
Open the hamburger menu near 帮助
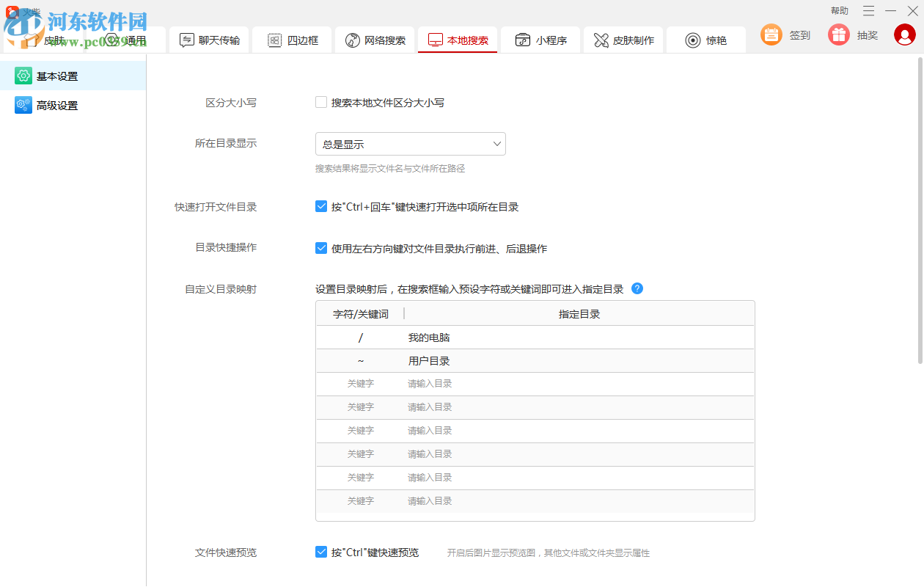pyautogui.click(x=868, y=11)
